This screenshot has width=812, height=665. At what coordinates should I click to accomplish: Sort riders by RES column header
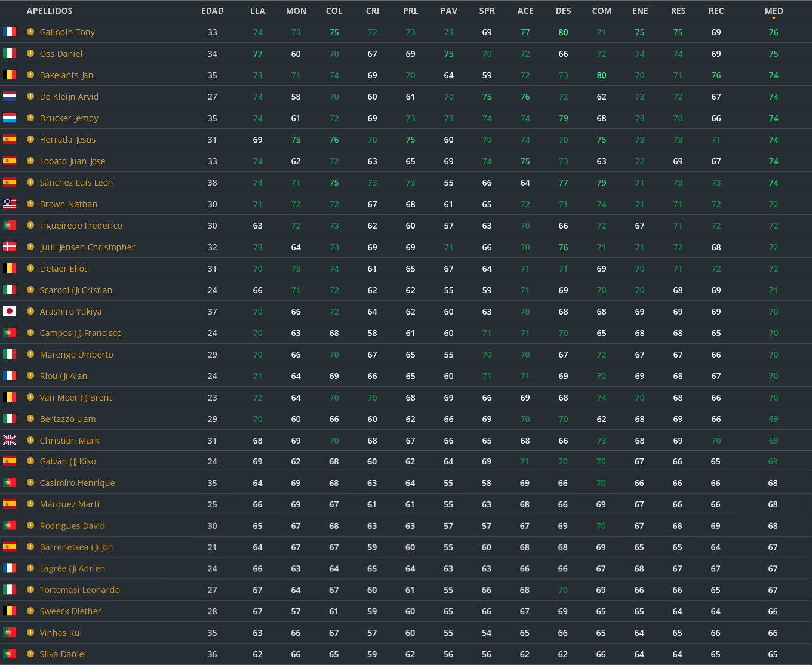pyautogui.click(x=678, y=11)
